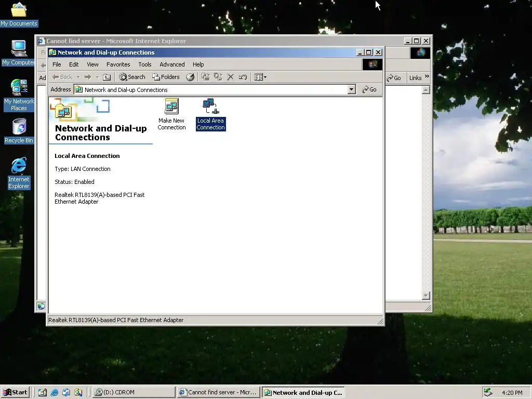Viewport: 532px width, 399px height.
Task: Click the 4:20 PM clock
Action: [x=512, y=393]
